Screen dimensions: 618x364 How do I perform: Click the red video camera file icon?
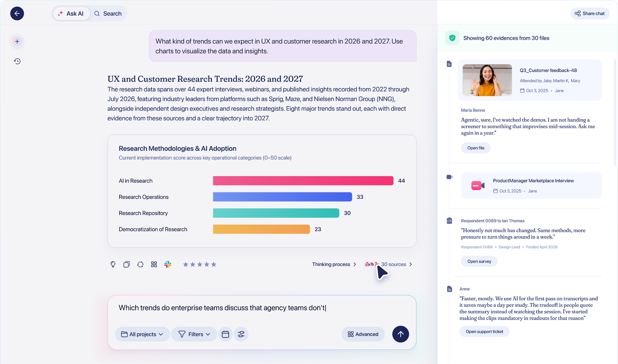[x=478, y=185]
